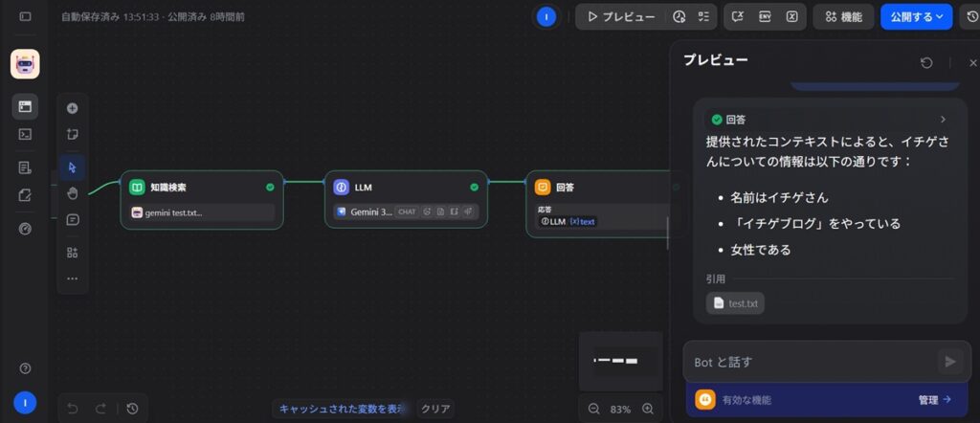Click the 回答 node orange icon
Screen dimensions: 980x423
point(543,187)
